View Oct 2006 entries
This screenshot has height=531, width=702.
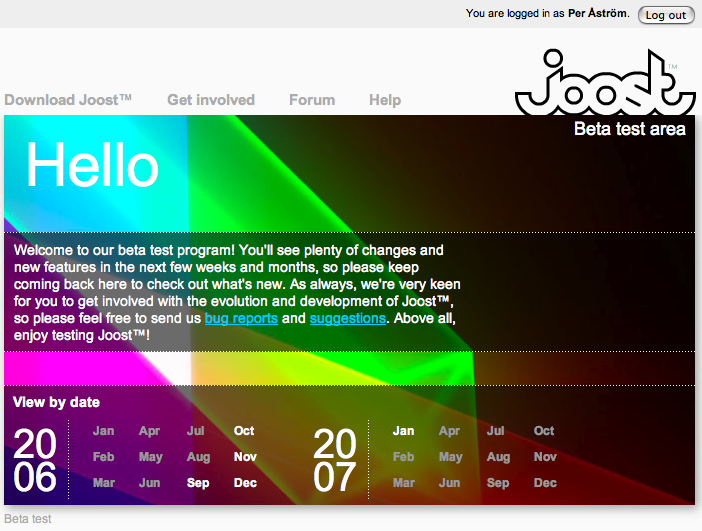coord(244,431)
